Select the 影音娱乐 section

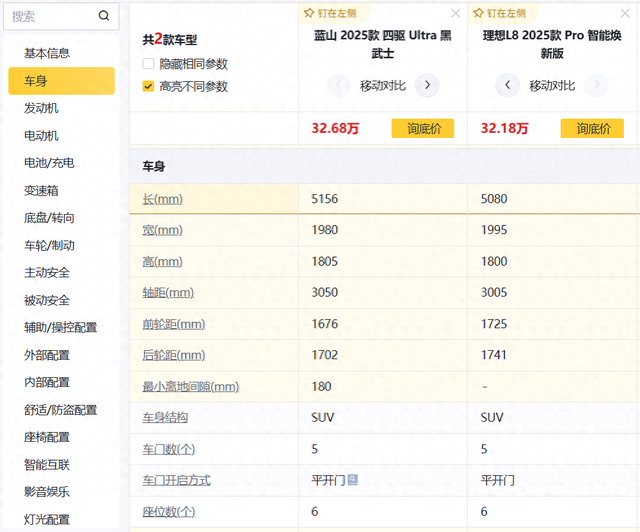pyautogui.click(x=47, y=492)
